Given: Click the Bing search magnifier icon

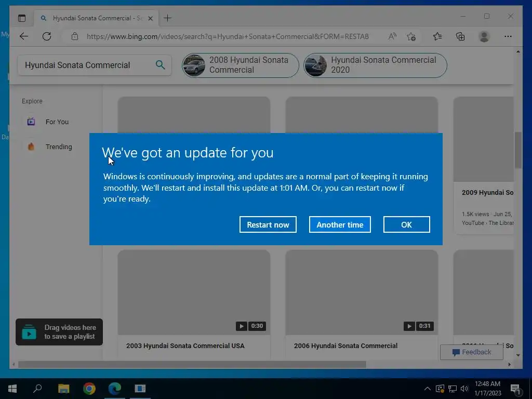Looking at the screenshot, I should tap(160, 65).
